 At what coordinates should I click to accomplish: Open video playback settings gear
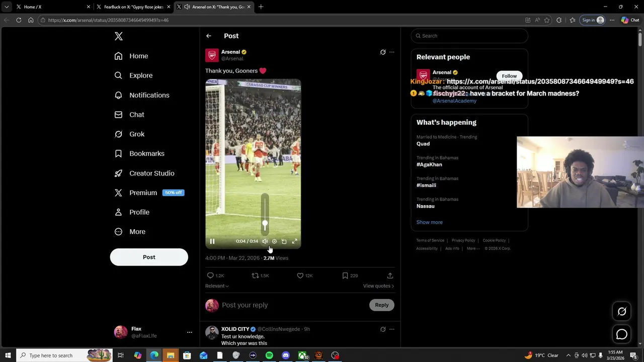pos(274,241)
